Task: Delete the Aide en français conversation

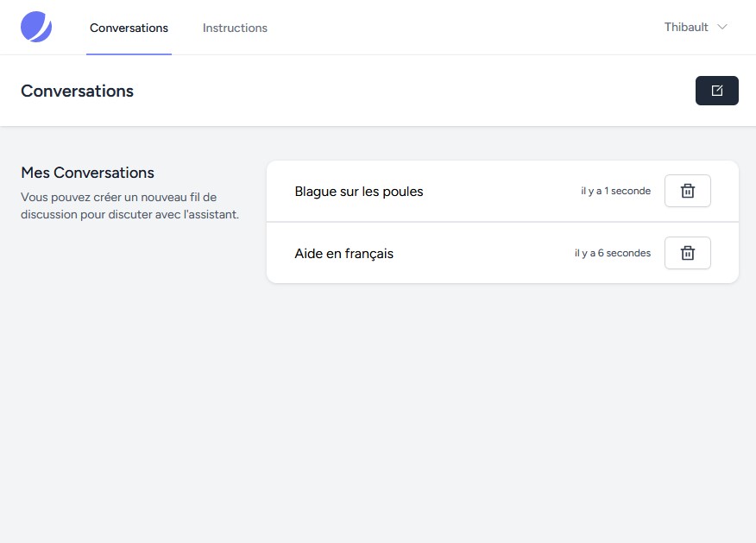Action: click(688, 253)
